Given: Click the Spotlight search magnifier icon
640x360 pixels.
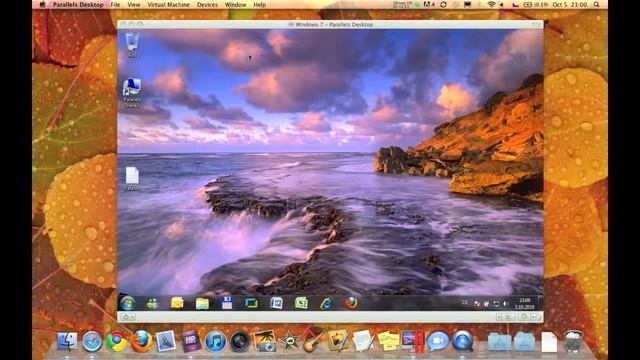Looking at the screenshot, I should (596, 4).
